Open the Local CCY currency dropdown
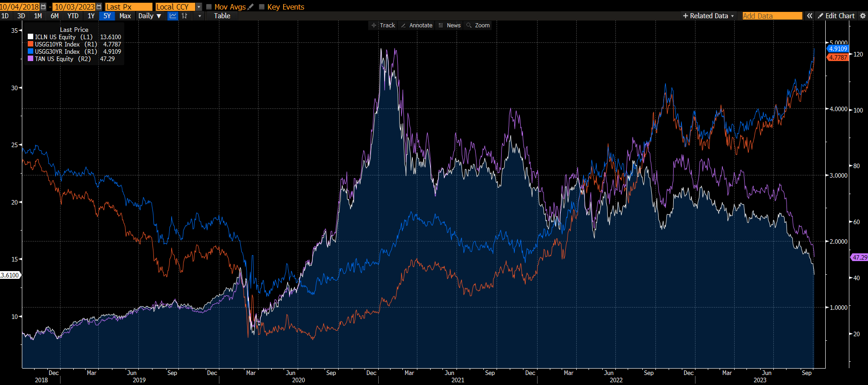Screen dimensions: 868x385 coord(199,7)
